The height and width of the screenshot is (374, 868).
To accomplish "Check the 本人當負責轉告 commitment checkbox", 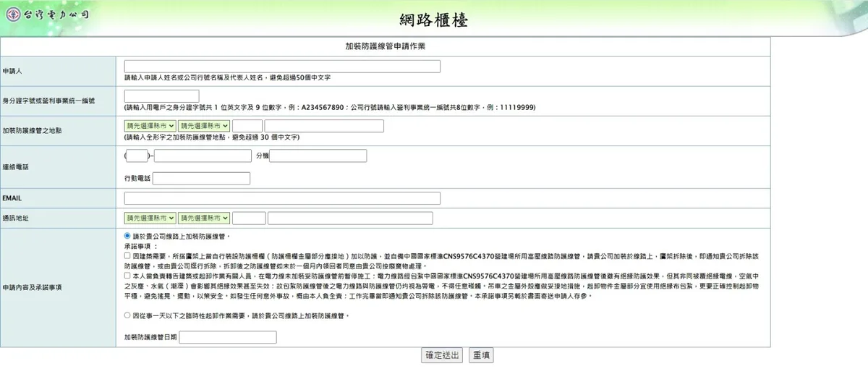I will [128, 276].
